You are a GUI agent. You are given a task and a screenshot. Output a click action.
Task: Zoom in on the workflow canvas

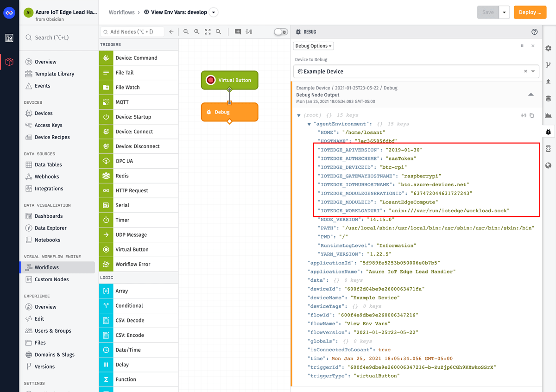197,32
